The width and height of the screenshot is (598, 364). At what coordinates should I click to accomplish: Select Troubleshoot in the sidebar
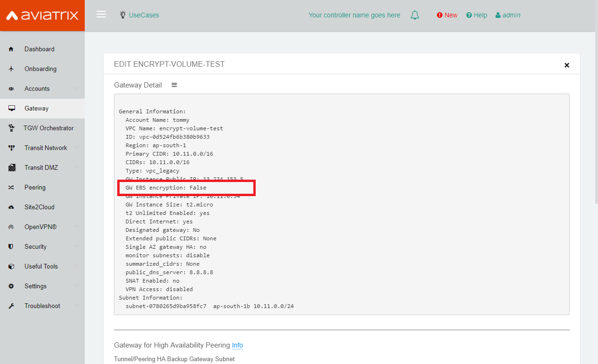(x=42, y=306)
